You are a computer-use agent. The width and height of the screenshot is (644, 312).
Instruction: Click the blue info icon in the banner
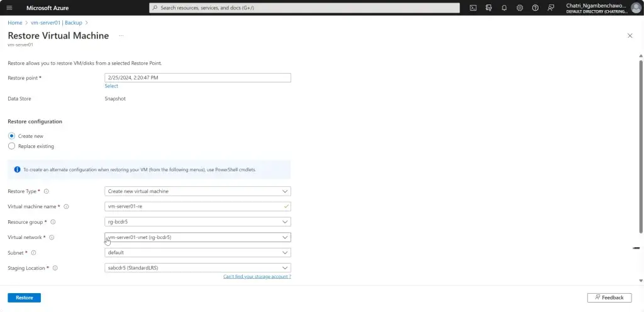[17, 170]
